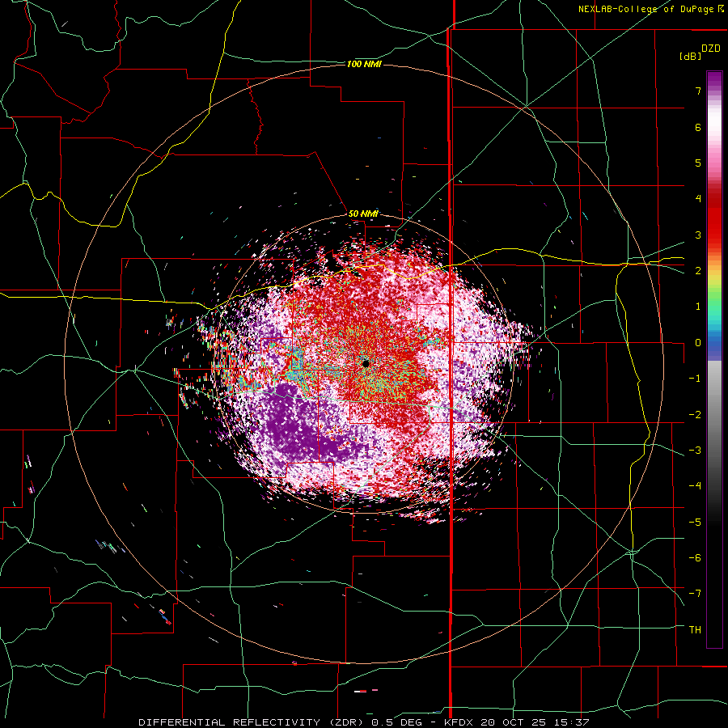Click the TH threshold legend label
The image size is (728, 728).
(x=695, y=630)
